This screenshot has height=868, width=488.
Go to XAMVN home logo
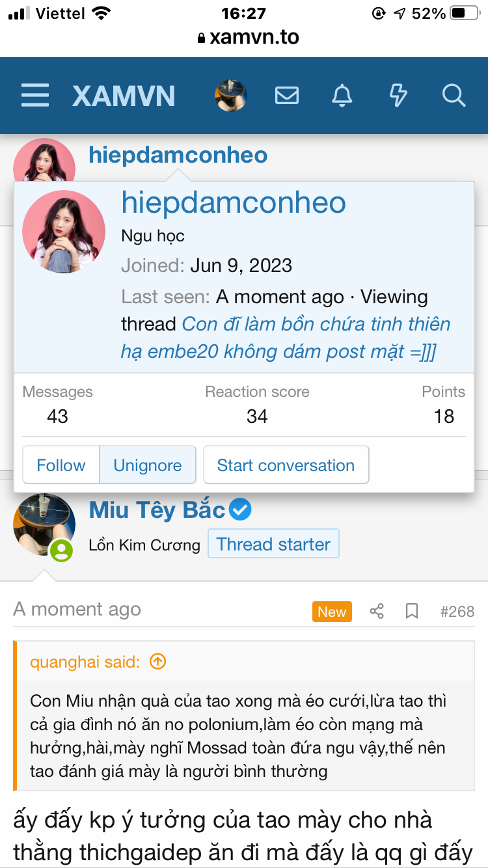124,96
